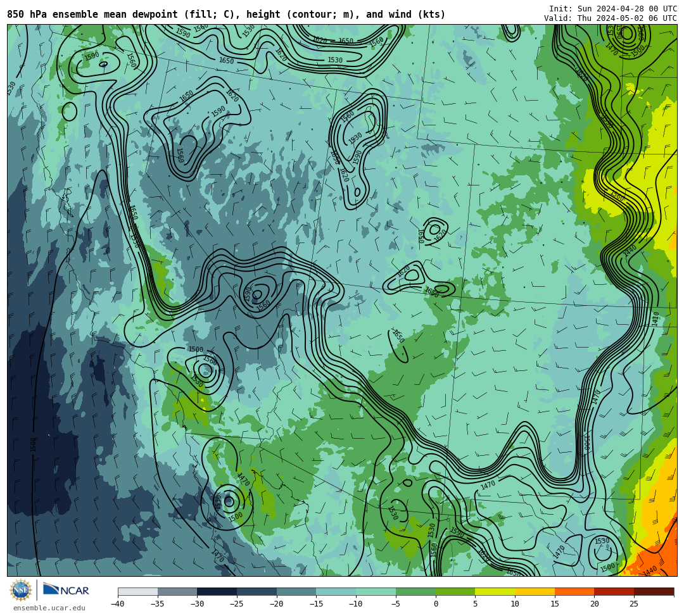Click the -40 colorbar tick label
684x616 pixels.
coord(118,604)
